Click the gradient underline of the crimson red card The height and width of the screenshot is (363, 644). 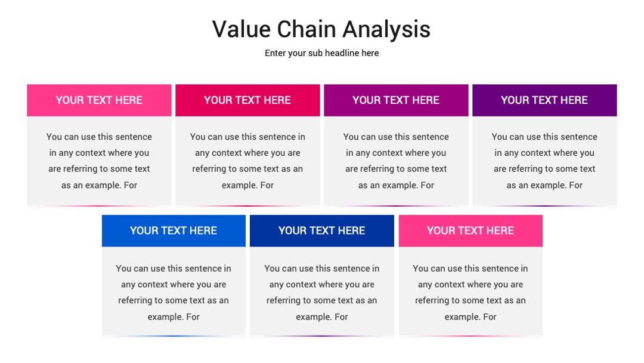247,205
